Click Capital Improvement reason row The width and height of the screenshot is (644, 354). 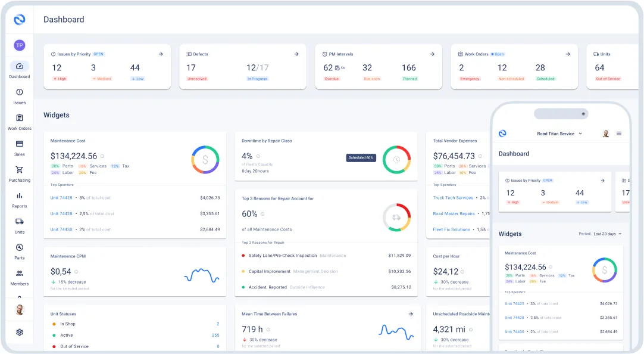click(326, 272)
